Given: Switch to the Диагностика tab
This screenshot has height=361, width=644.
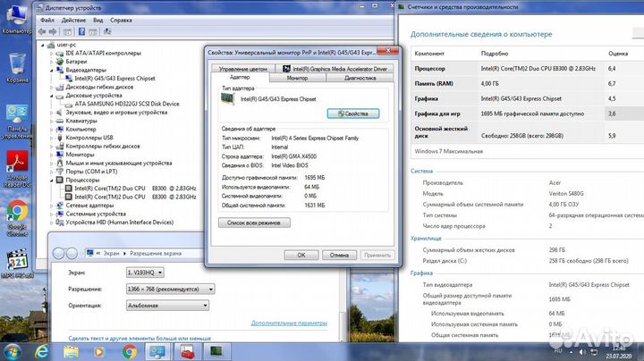Looking at the screenshot, I should click(x=360, y=78).
